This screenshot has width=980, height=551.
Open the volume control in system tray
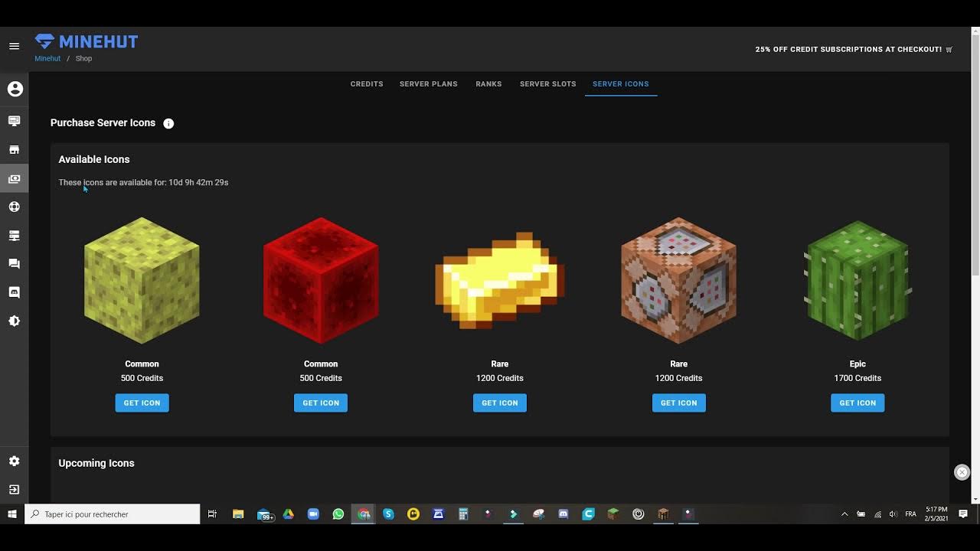click(x=893, y=514)
